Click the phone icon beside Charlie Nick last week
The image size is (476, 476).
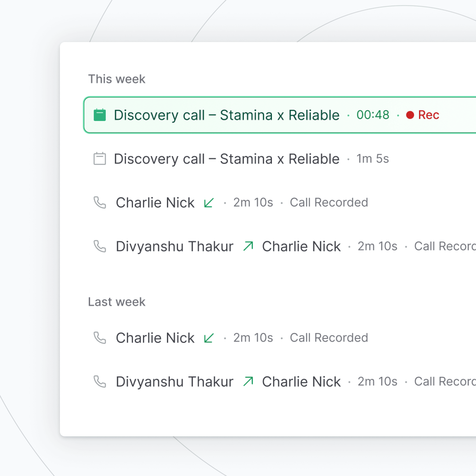click(100, 338)
